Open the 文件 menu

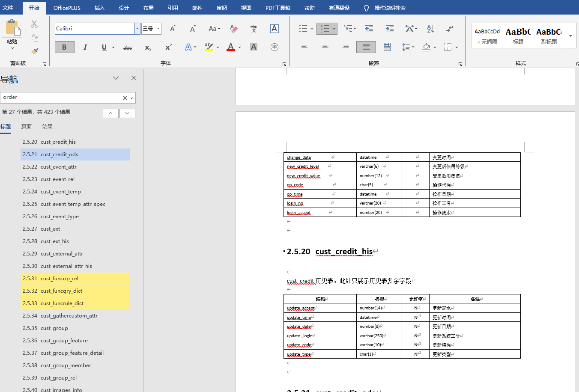[8, 8]
